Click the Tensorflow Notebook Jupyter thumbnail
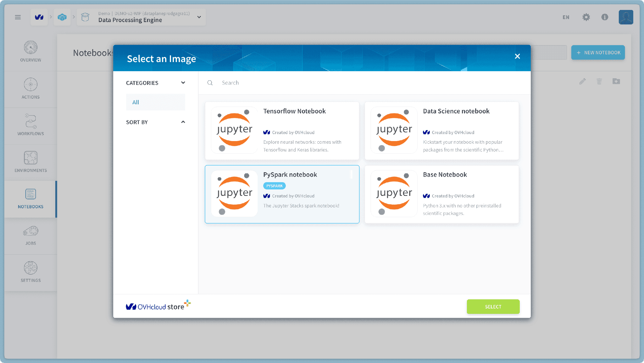 pyautogui.click(x=234, y=130)
